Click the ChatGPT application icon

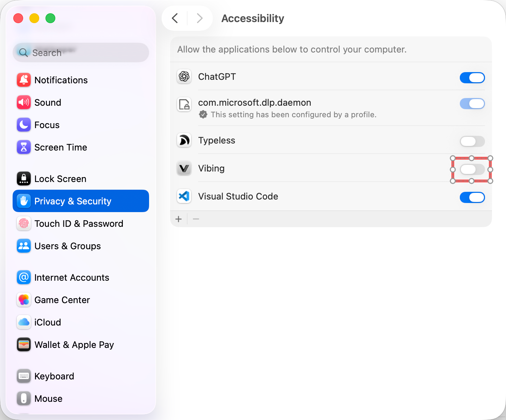(184, 77)
